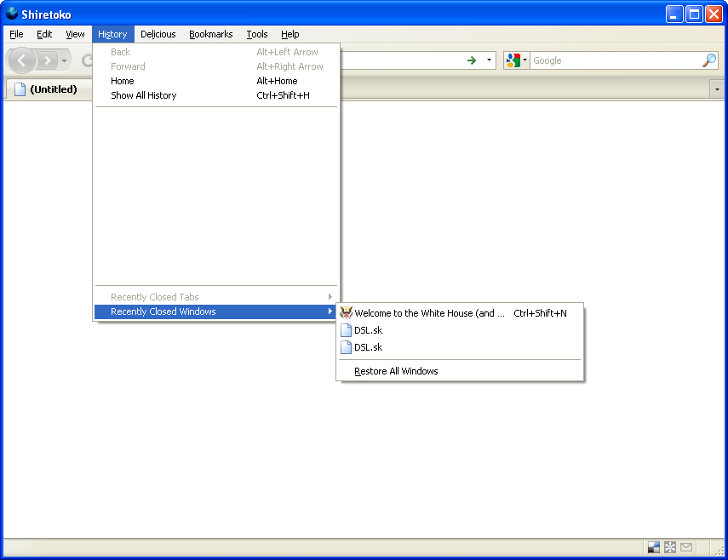
Task: Click the search magnifying glass icon
Action: pos(708,60)
